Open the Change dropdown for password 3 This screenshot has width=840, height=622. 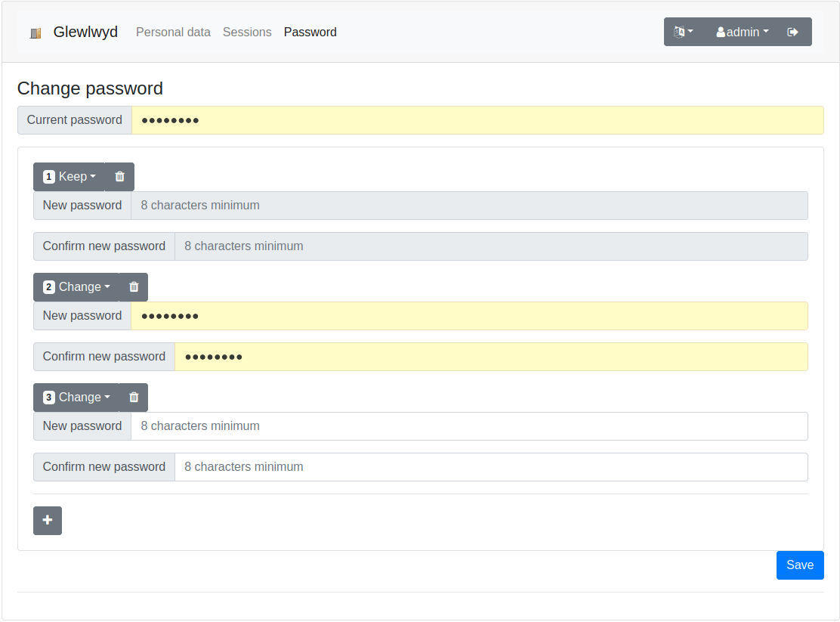76,398
